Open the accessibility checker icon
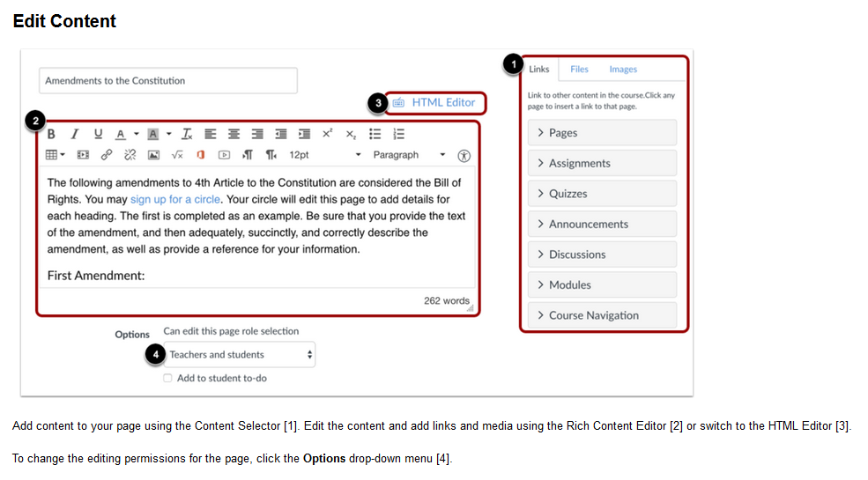 pos(464,155)
